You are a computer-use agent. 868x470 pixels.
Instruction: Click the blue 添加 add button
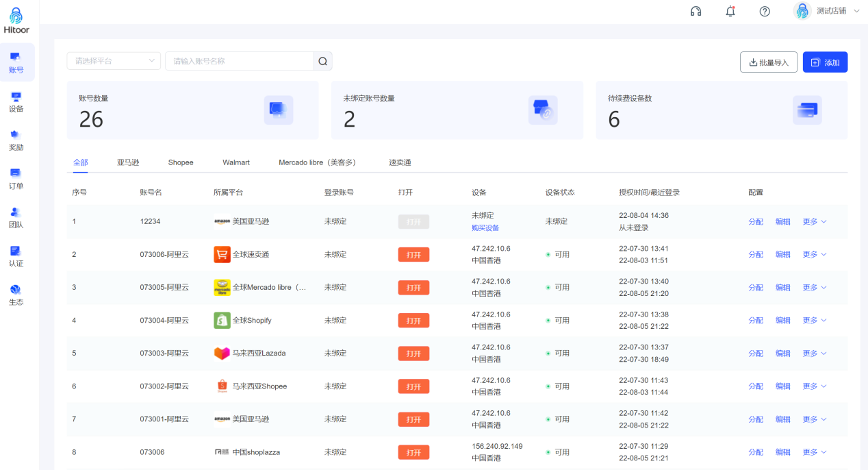[825, 62]
